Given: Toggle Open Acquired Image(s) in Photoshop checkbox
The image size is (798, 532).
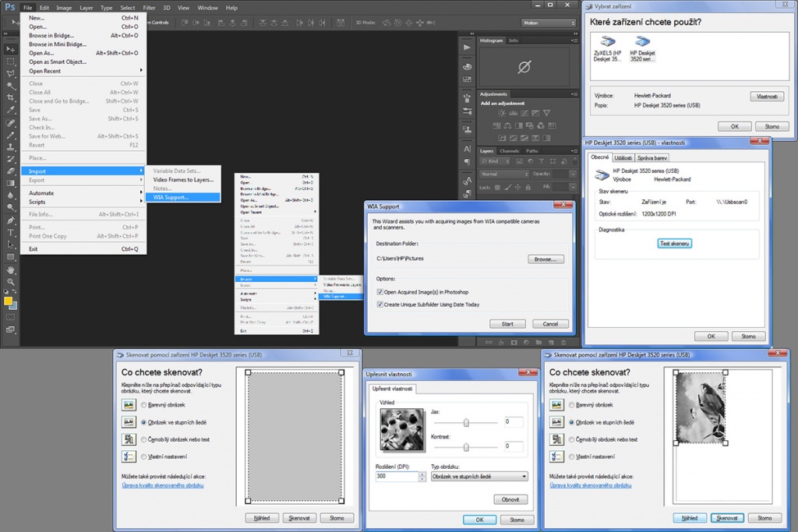Looking at the screenshot, I should coord(380,292).
